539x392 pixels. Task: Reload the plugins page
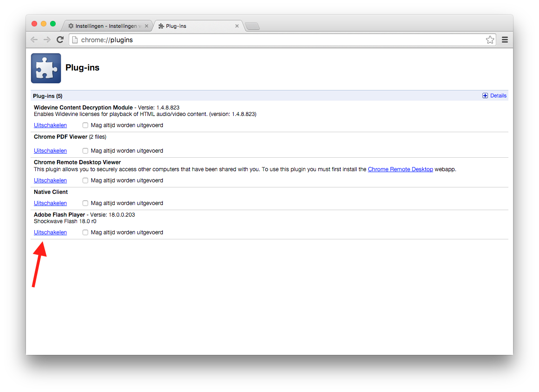60,40
